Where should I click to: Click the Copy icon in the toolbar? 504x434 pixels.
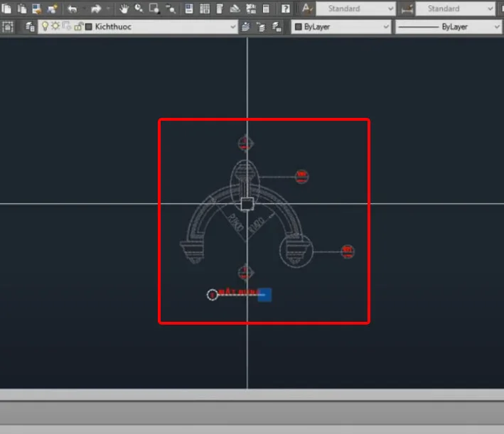pos(6,9)
